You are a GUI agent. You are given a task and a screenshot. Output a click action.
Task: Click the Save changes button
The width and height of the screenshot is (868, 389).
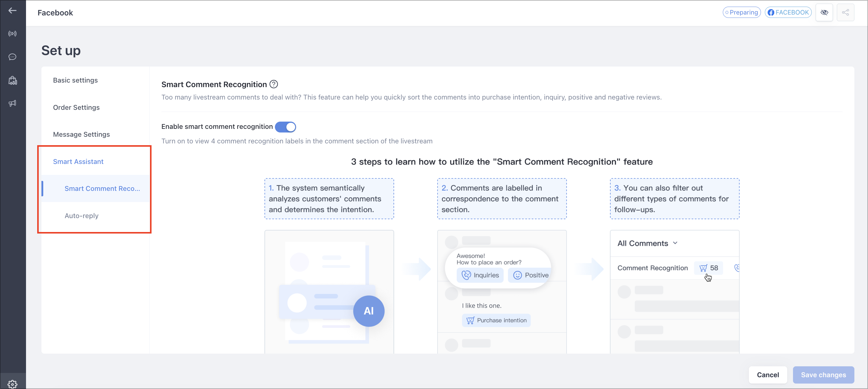pyautogui.click(x=823, y=374)
